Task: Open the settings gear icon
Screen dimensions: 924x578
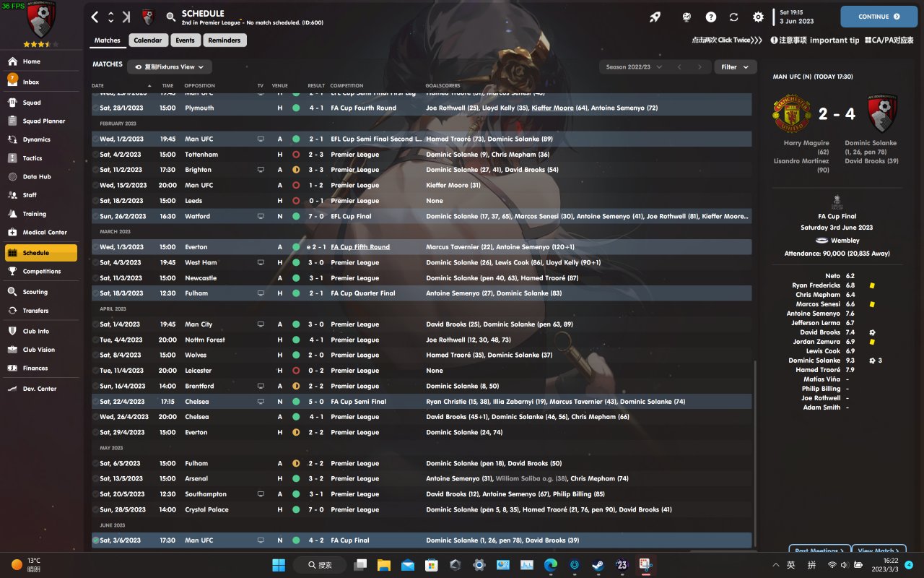Action: [758, 17]
